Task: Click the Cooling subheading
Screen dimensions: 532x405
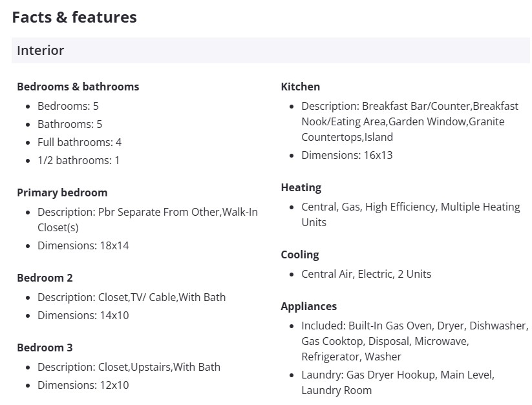Action: 300,254
